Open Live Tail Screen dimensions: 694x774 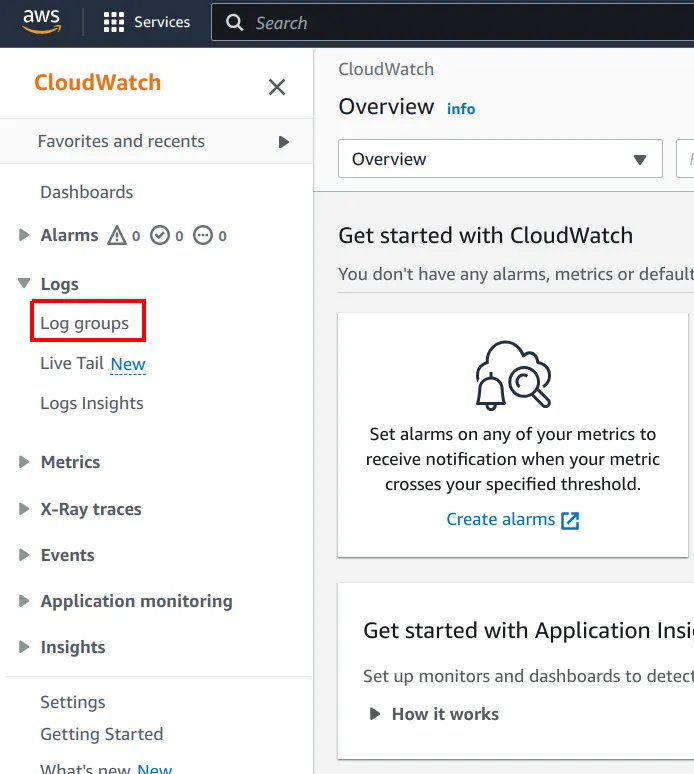pos(72,363)
